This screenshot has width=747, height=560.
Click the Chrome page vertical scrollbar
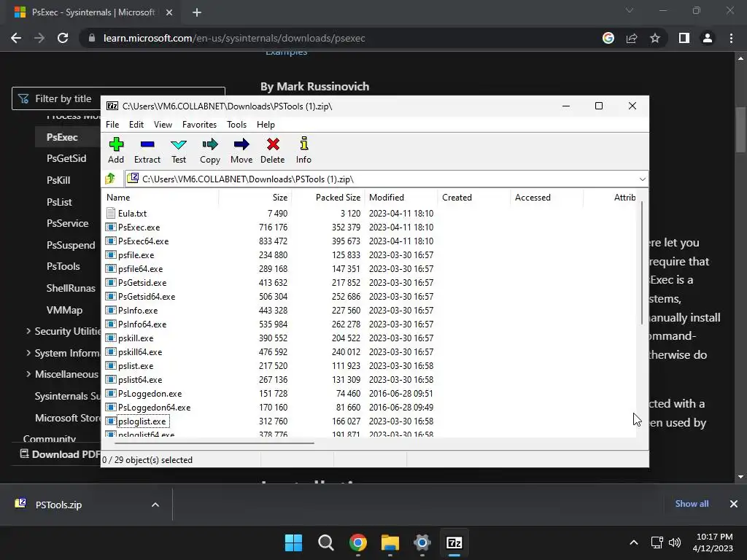pos(740,130)
